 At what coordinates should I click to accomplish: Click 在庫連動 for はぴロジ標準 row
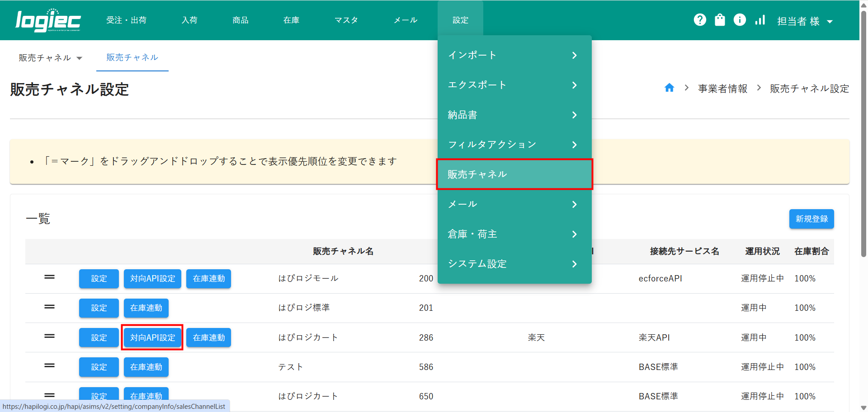(146, 308)
